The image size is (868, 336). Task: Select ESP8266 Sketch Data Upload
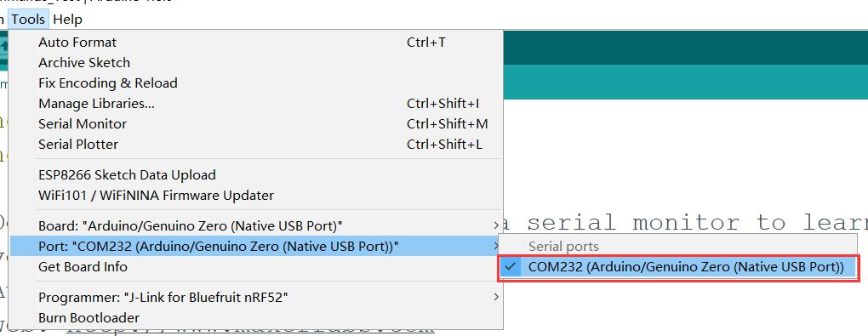[x=255, y=175]
